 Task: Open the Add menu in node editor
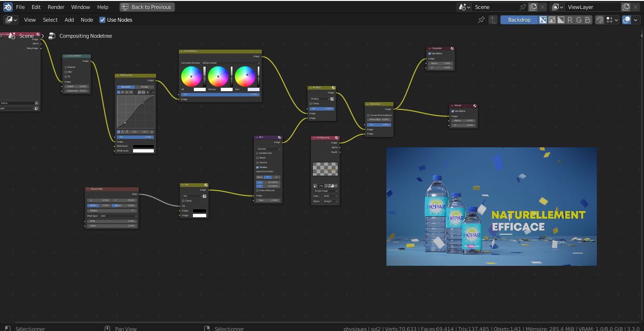coord(69,20)
